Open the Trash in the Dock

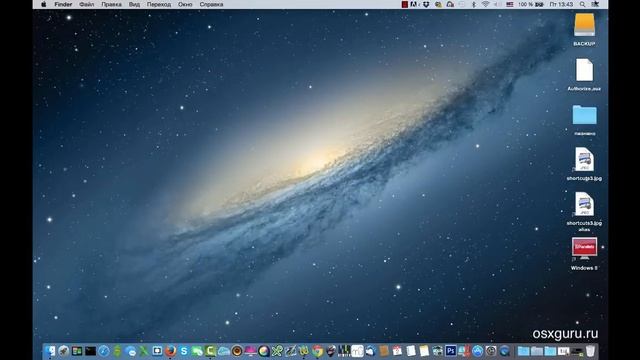[590, 351]
